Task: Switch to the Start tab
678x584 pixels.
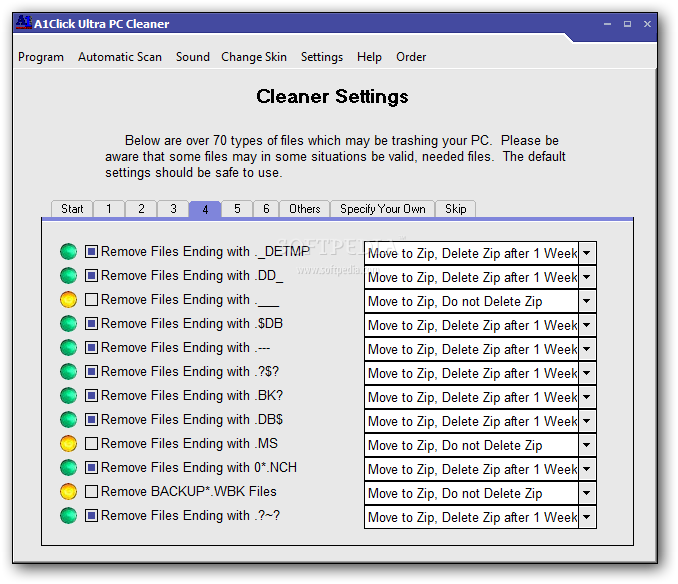Action: tap(72, 209)
